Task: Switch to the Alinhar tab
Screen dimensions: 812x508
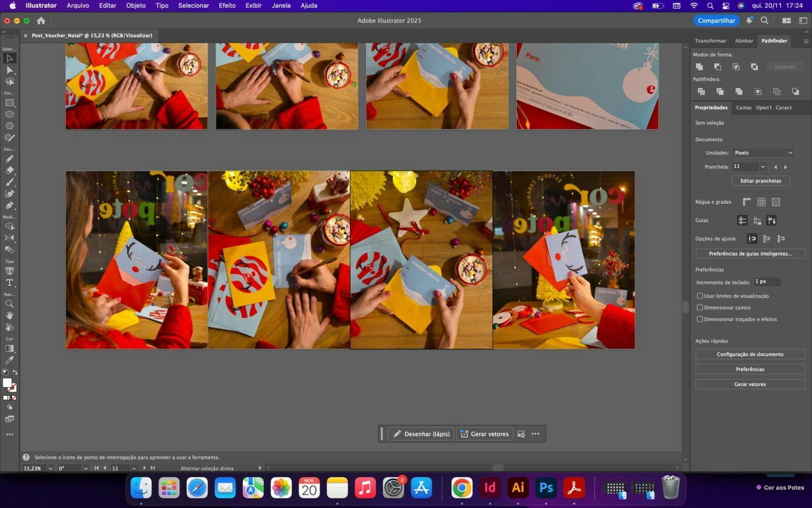Action: [743, 41]
